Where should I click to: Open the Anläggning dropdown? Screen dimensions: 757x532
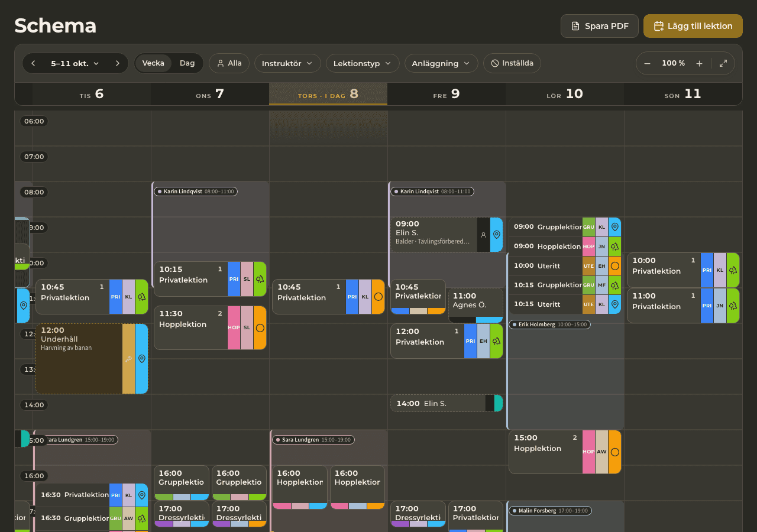(x=441, y=63)
